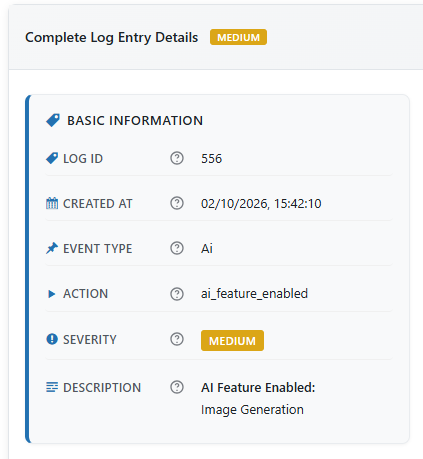Screen dimensions: 423x459
Task: Select the action value ai_feature_enabled
Action: pos(254,294)
